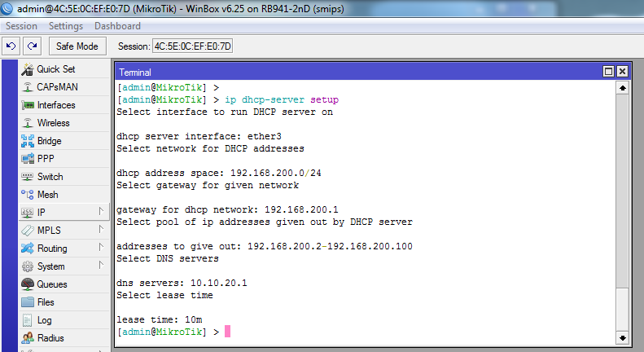The width and height of the screenshot is (644, 352).
Task: Select the Queues label in sidebar
Action: 52,284
